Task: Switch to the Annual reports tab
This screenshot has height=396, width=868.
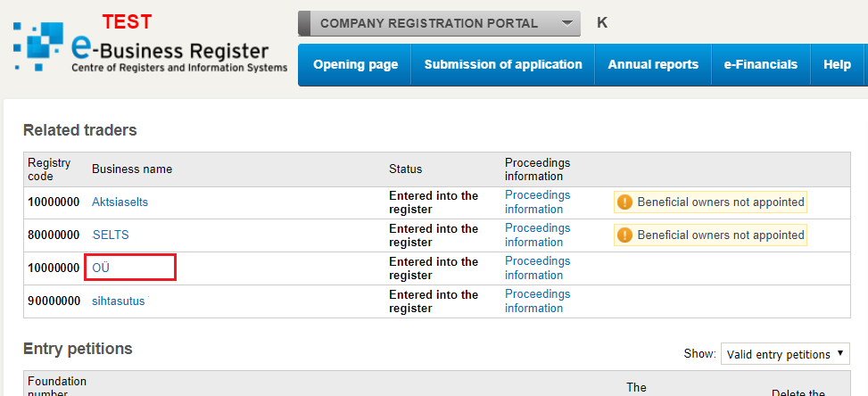Action: tap(653, 65)
